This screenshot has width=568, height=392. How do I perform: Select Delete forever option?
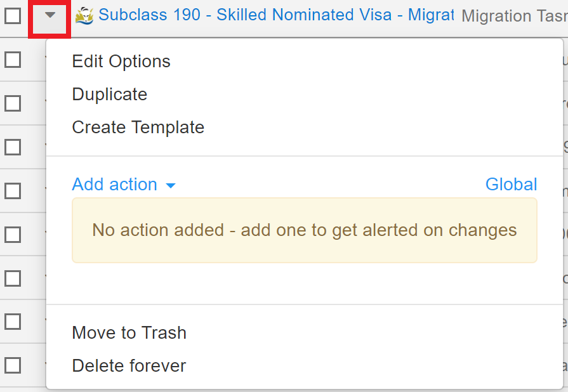coord(129,365)
